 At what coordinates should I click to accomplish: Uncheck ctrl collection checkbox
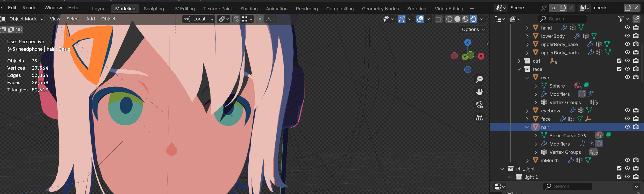pyautogui.click(x=619, y=61)
